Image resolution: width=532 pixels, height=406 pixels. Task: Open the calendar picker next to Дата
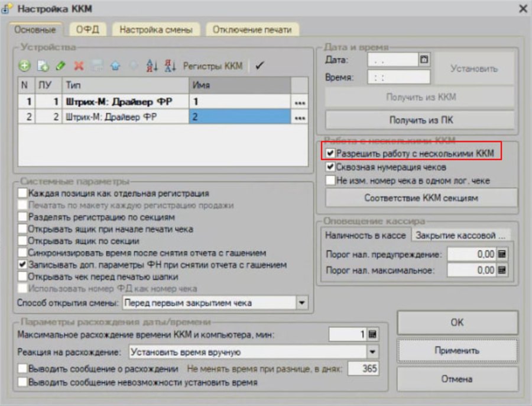coord(424,59)
